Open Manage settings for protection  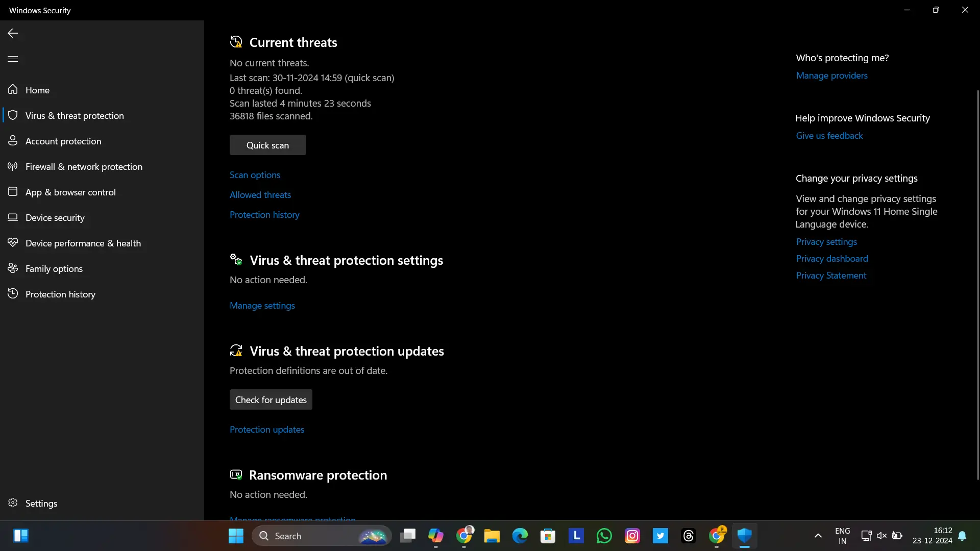tap(262, 306)
